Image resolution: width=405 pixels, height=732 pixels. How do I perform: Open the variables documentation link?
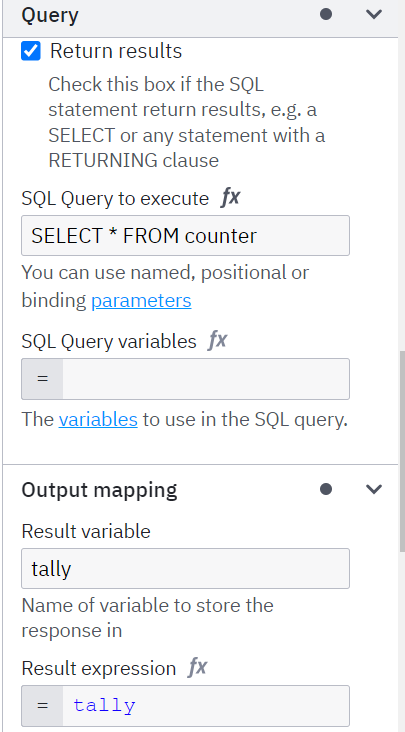[x=98, y=419]
